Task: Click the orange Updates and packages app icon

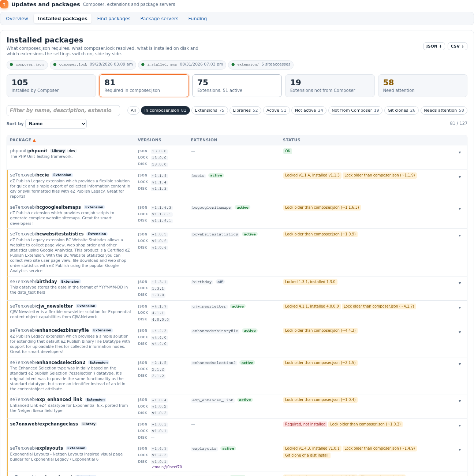Action: point(4,4)
